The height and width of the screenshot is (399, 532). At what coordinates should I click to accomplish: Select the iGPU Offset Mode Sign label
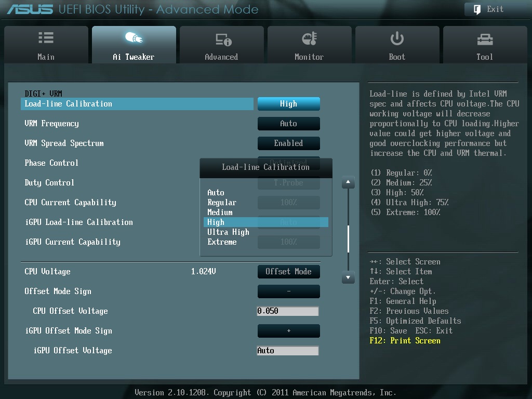click(69, 330)
